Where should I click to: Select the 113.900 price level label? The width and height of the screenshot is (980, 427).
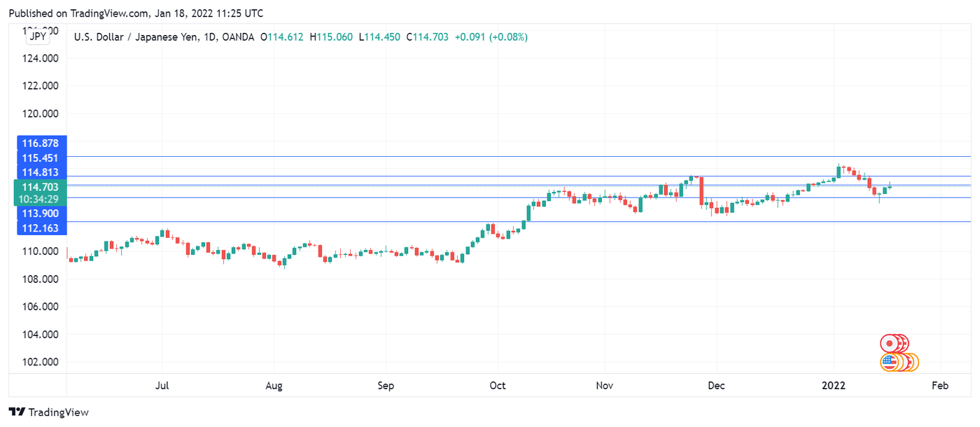(x=40, y=213)
